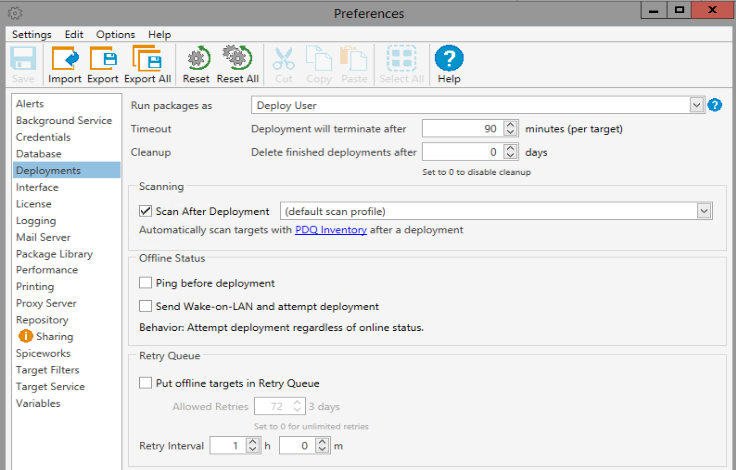
Task: Check Put offline targets in Retry Queue
Action: pos(146,383)
